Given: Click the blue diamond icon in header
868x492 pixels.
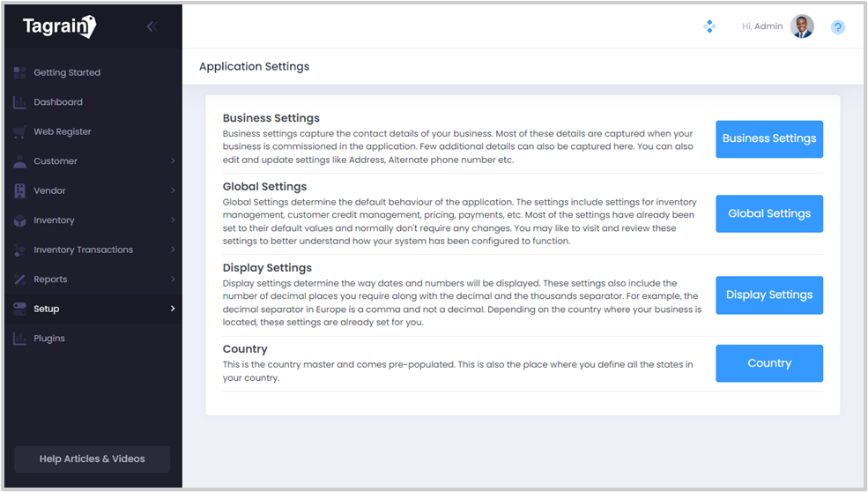Looking at the screenshot, I should [709, 26].
